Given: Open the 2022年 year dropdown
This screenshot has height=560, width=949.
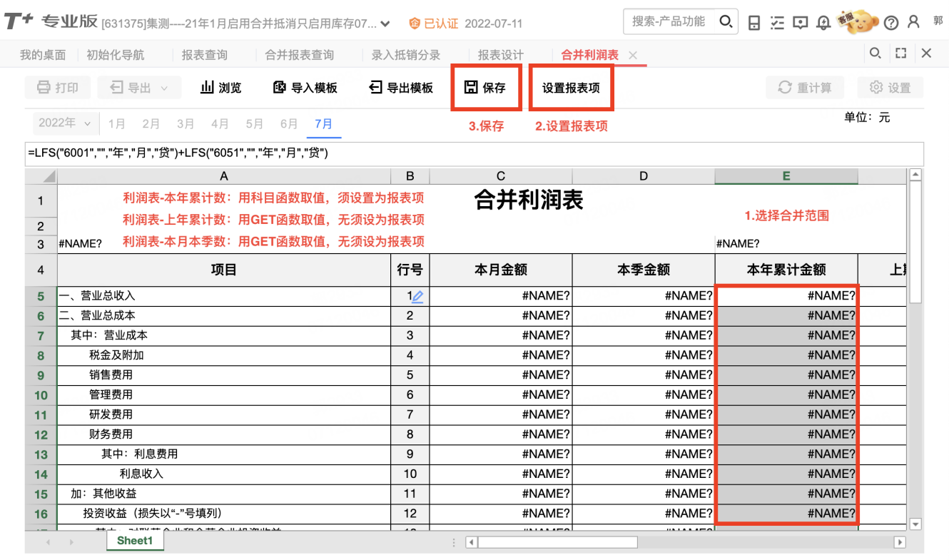Looking at the screenshot, I should (66, 123).
